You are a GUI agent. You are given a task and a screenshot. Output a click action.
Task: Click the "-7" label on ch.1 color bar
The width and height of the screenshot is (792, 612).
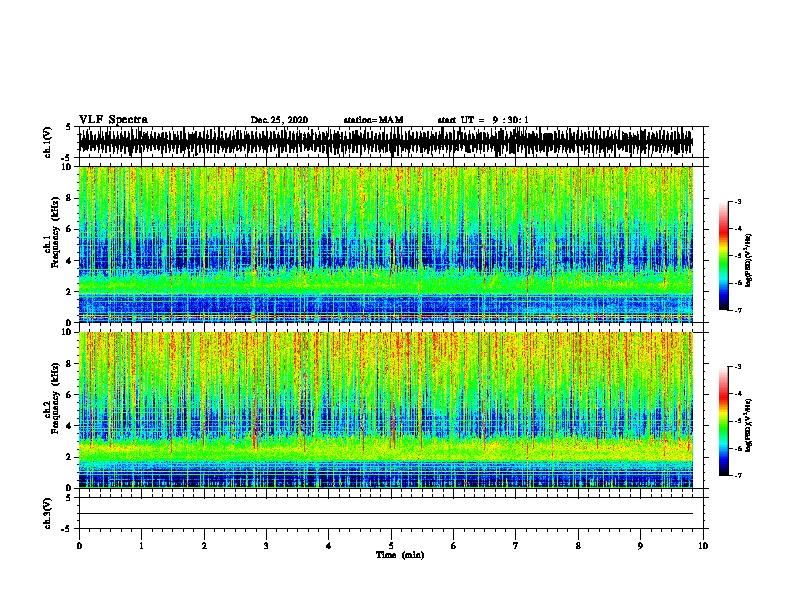pos(737,310)
